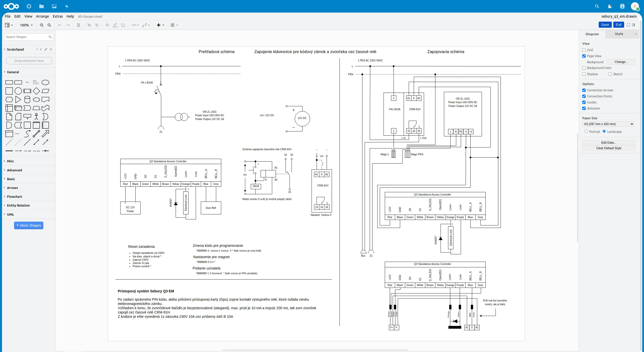Click the Edit Data... button
Screen dimensions: 644x352
pyautogui.click(x=609, y=143)
